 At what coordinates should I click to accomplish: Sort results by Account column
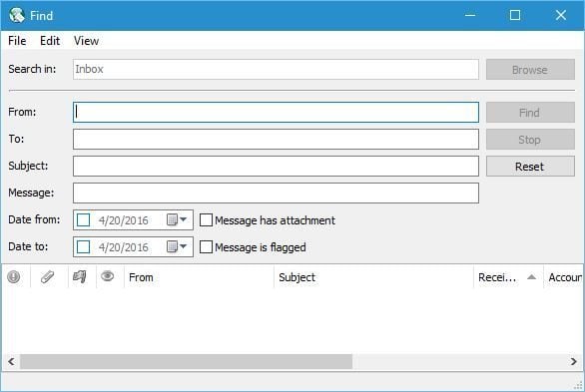[x=564, y=277]
